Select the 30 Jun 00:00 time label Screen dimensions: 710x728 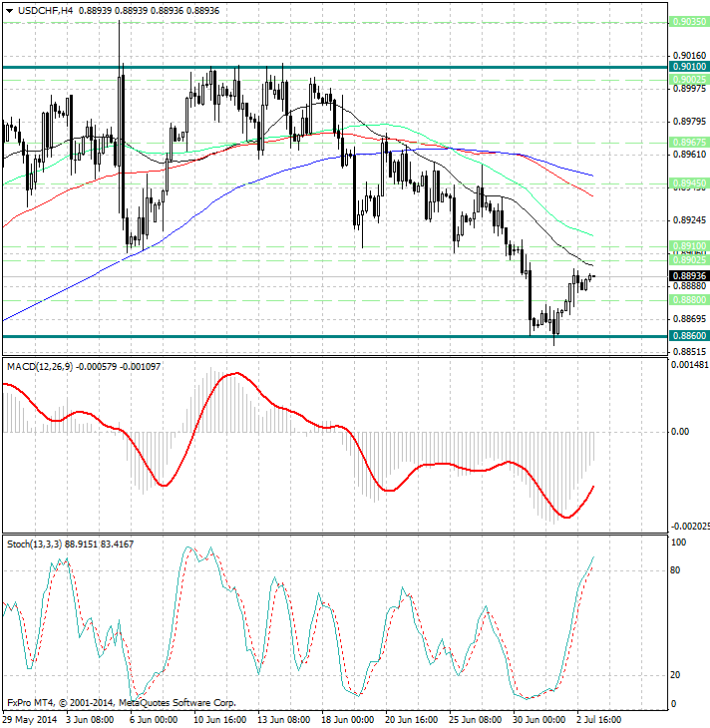(x=539, y=720)
